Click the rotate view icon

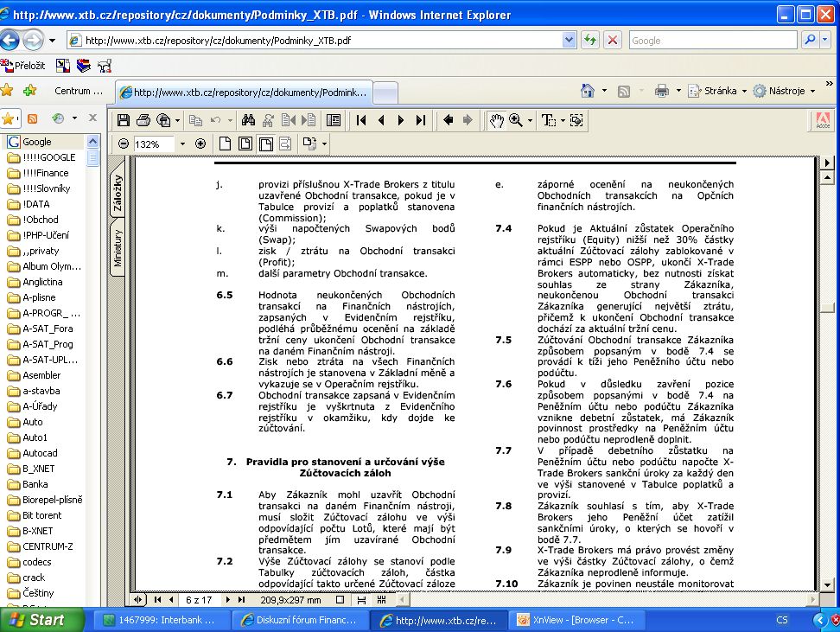(x=309, y=144)
